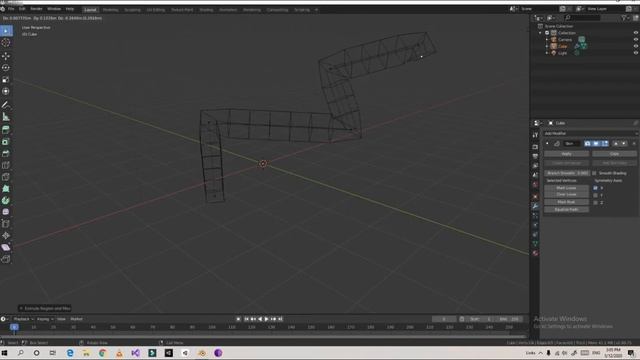The image size is (640, 360).
Task: Open Object Data properties tab
Action: (x=535, y=244)
